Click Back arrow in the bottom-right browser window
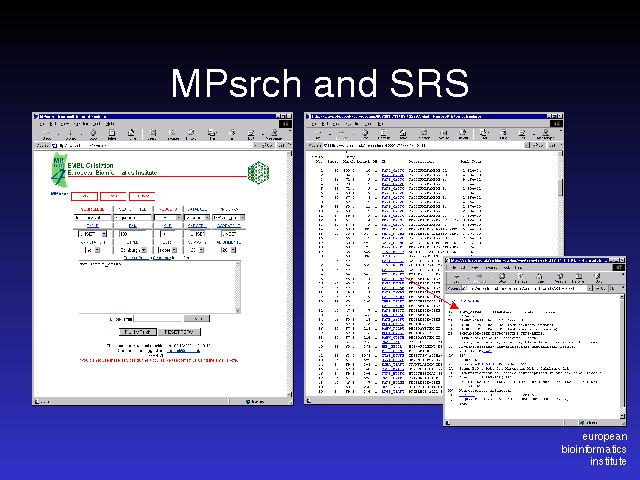 point(455,278)
